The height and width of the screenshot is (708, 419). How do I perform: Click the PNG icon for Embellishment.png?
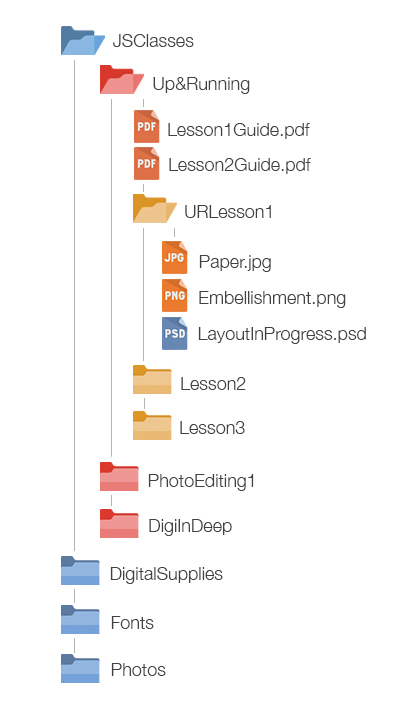(175, 295)
